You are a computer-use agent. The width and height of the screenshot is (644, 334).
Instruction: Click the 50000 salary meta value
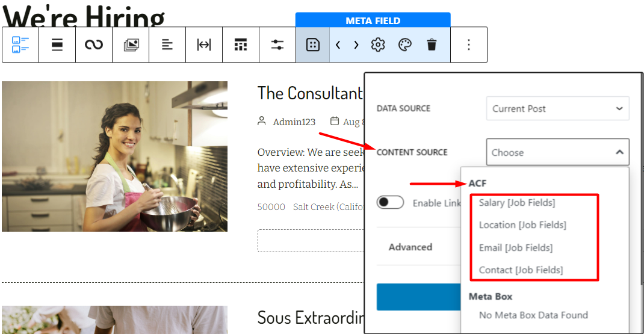[271, 206]
